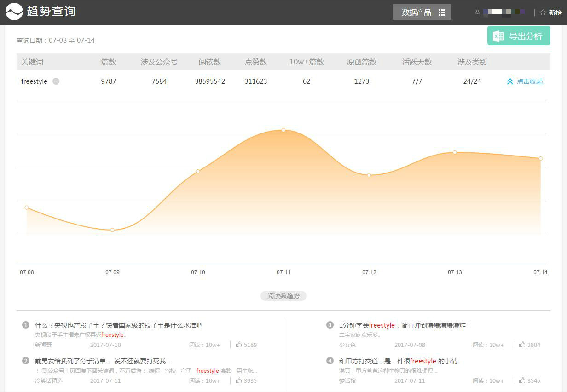Click the thumbs-up icon showing 5189
Viewport: 567px width, 392px height.
(x=240, y=345)
